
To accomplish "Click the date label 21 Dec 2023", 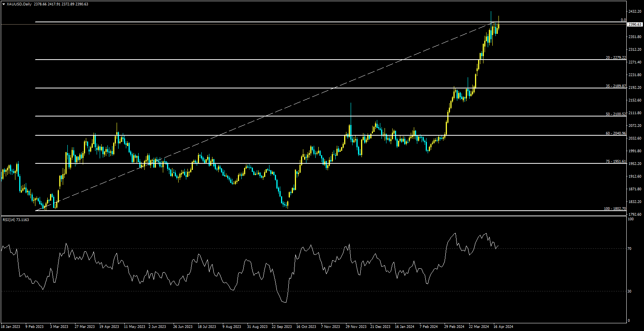I will (380, 327).
